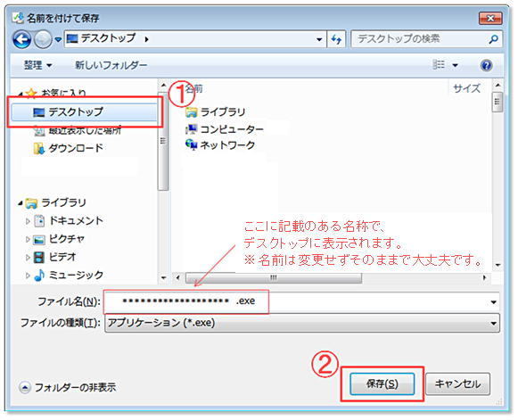Click the Forward navigation arrow button

[x=44, y=39]
